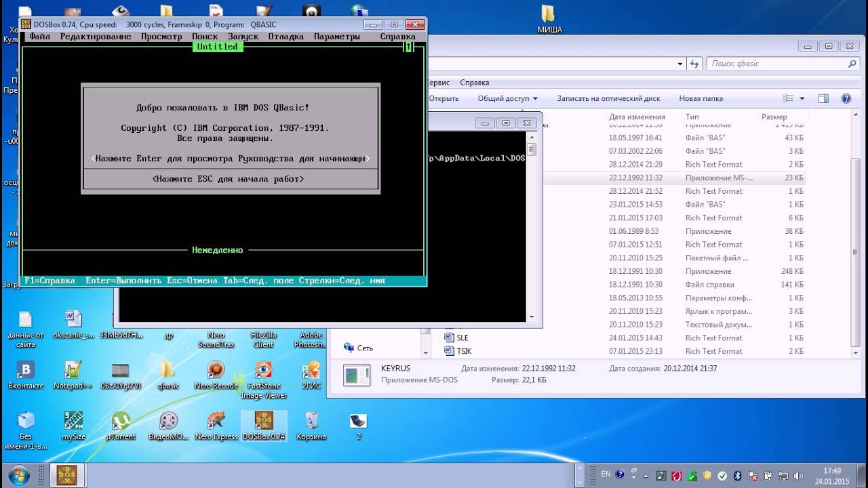The height and width of the screenshot is (488, 868).
Task: Open the okazanie_s... Word document on desktop
Action: [x=73, y=325]
